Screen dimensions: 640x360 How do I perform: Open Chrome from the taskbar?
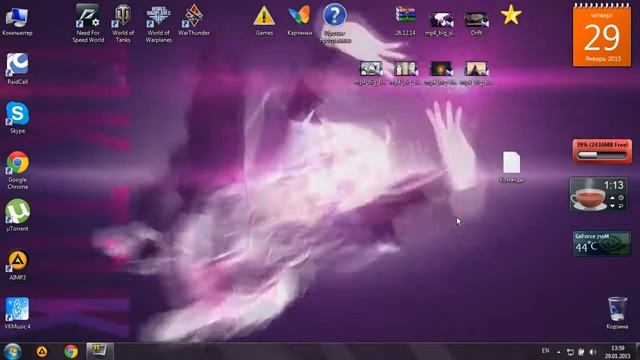(x=71, y=351)
